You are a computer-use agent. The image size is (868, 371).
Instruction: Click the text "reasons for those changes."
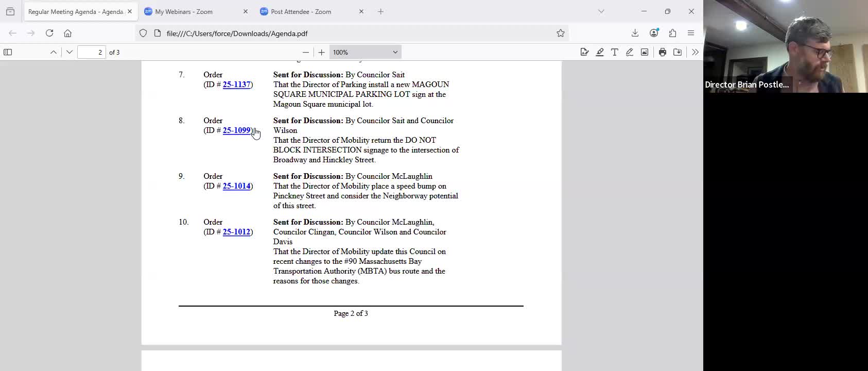(316, 281)
